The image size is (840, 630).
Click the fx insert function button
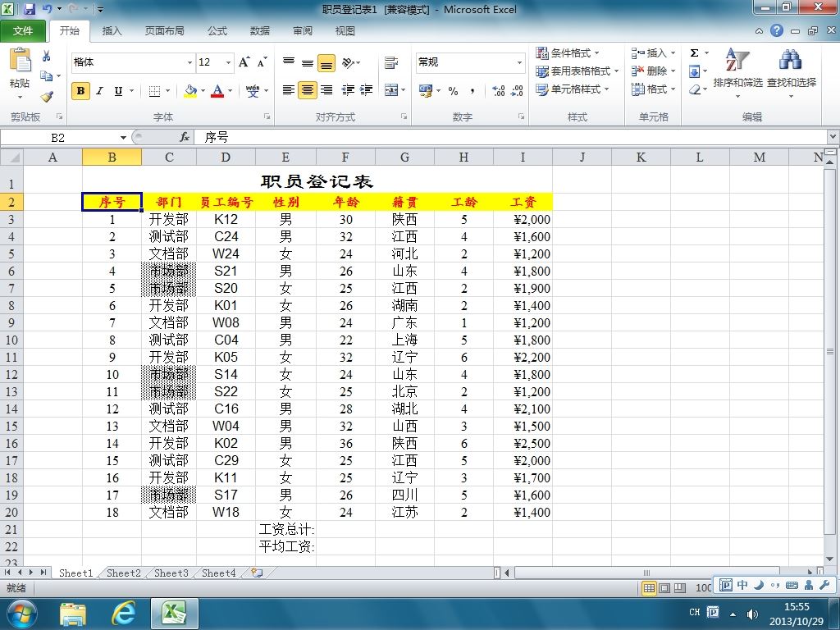(x=185, y=138)
